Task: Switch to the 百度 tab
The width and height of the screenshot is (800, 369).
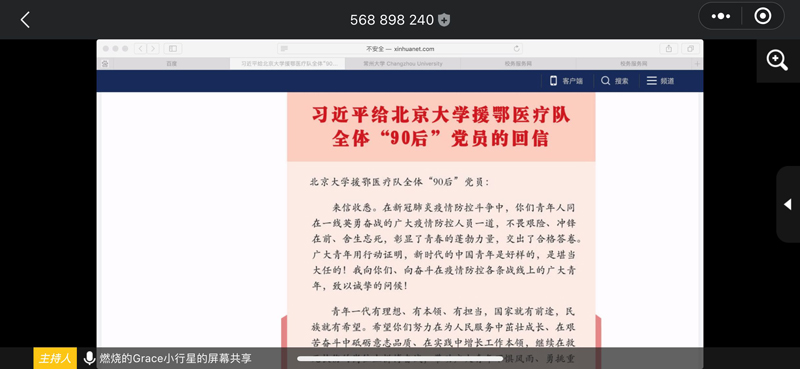Action: pos(171,64)
